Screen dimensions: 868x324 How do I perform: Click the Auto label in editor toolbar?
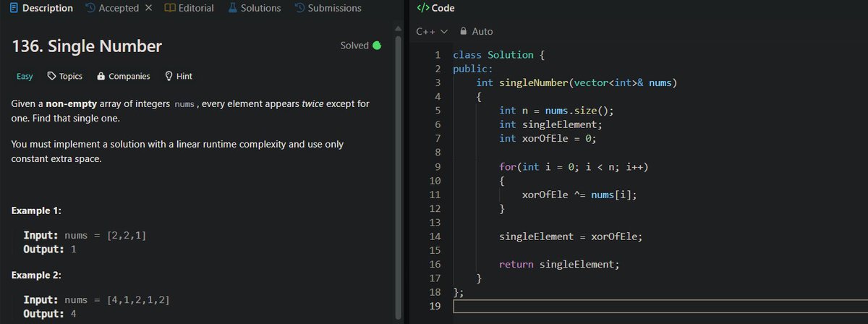click(482, 31)
